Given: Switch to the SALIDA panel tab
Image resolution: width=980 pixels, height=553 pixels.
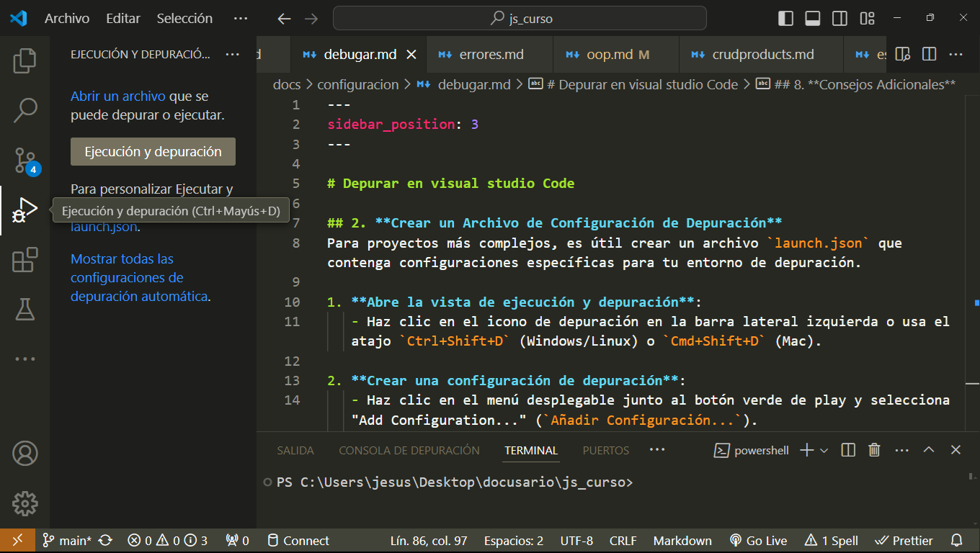Looking at the screenshot, I should tap(295, 450).
